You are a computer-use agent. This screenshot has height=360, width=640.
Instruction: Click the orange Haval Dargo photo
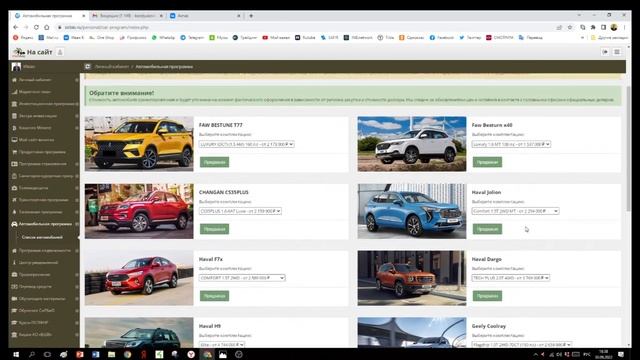coord(412,278)
